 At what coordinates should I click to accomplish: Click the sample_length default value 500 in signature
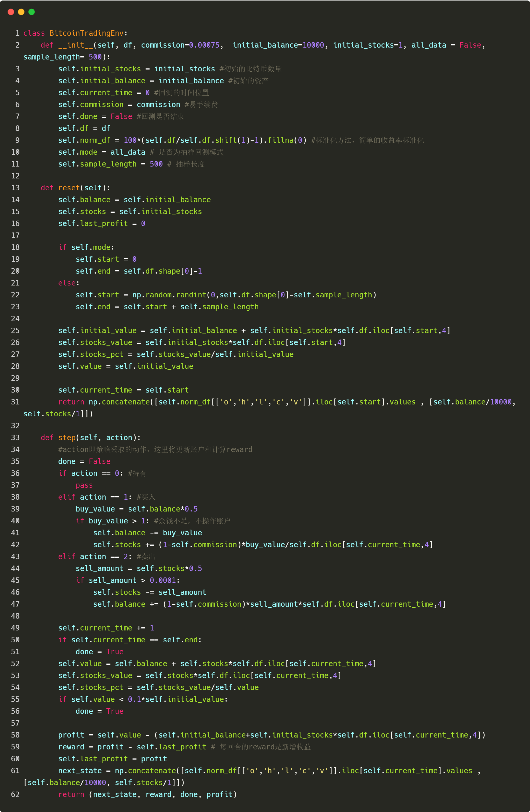tap(95, 57)
